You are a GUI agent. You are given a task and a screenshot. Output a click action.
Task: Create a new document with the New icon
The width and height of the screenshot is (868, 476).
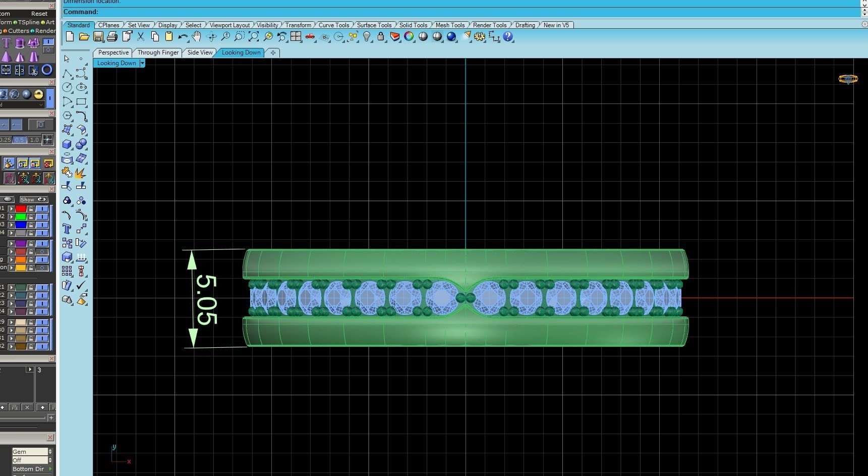pos(70,36)
